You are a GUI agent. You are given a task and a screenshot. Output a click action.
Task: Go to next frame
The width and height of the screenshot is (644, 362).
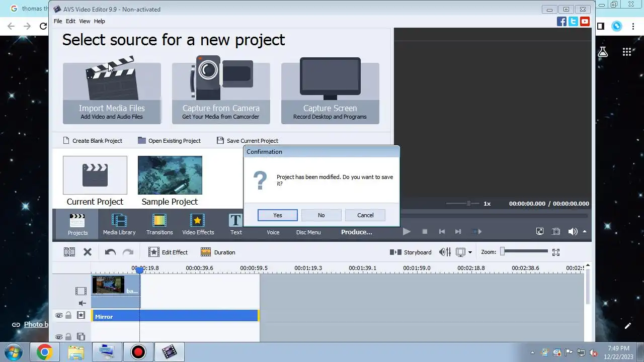pyautogui.click(x=458, y=231)
